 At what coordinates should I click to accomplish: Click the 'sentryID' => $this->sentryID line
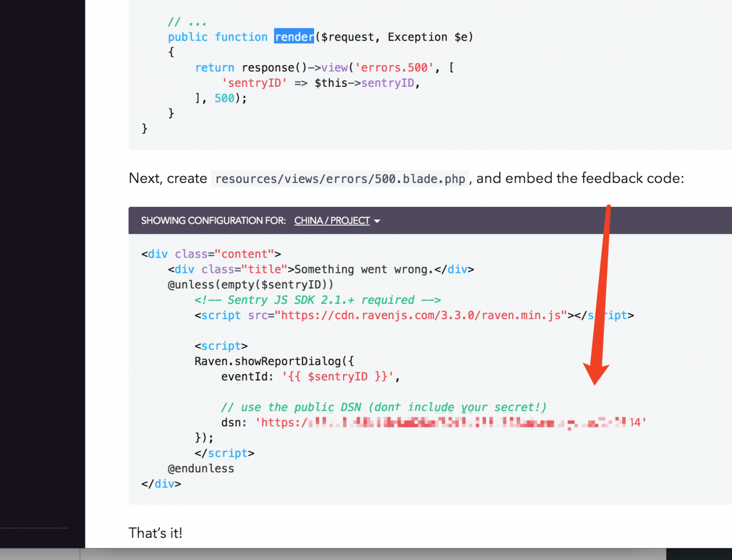[x=321, y=83]
